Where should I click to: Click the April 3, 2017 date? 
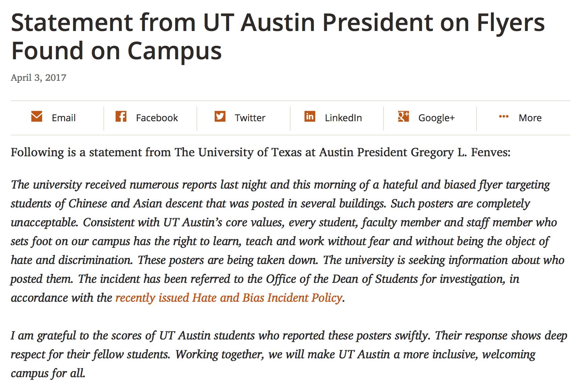click(x=38, y=78)
